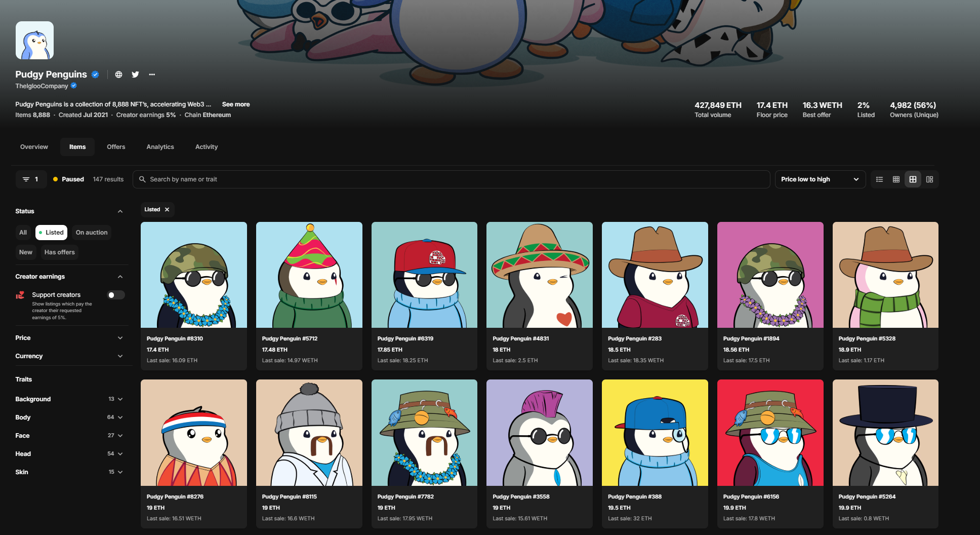Remove the Listed filter chip
Viewport: 980px width, 535px height.
[x=167, y=210]
